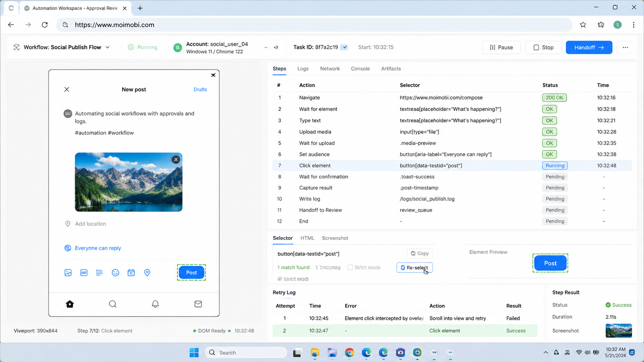The image size is (644, 362).
Task: Open the emoji picker icon
Action: coord(115,273)
